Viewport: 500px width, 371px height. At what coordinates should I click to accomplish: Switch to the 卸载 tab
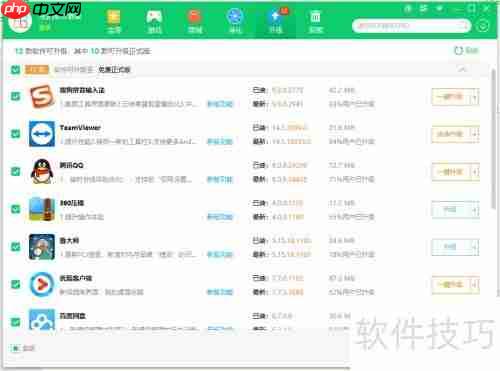[315, 21]
